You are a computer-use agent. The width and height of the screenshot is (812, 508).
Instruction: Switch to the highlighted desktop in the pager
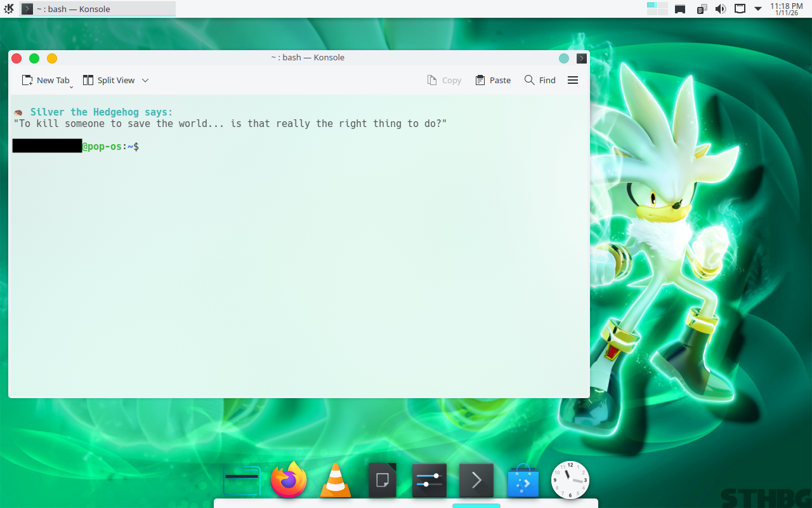[652, 6]
